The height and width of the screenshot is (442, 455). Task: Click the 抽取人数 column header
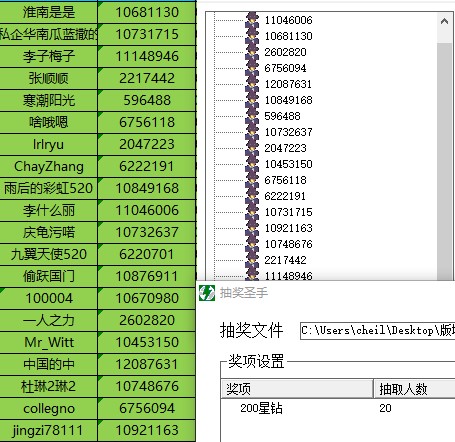pyautogui.click(x=414, y=388)
